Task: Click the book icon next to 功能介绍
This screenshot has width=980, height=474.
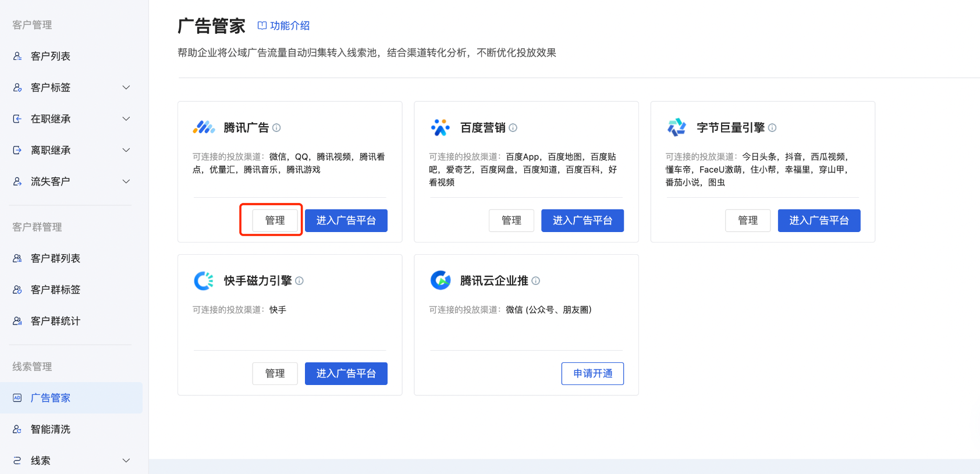Action: tap(262, 26)
